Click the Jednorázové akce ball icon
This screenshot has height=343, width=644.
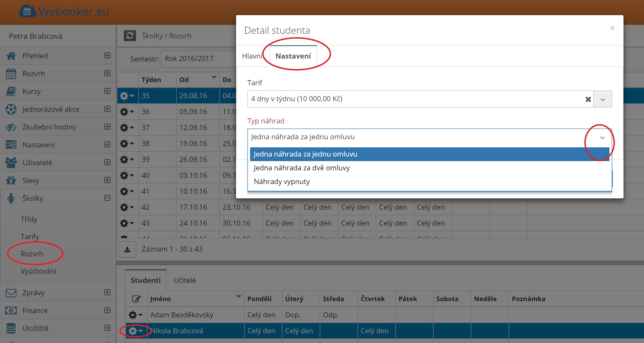pos(11,109)
